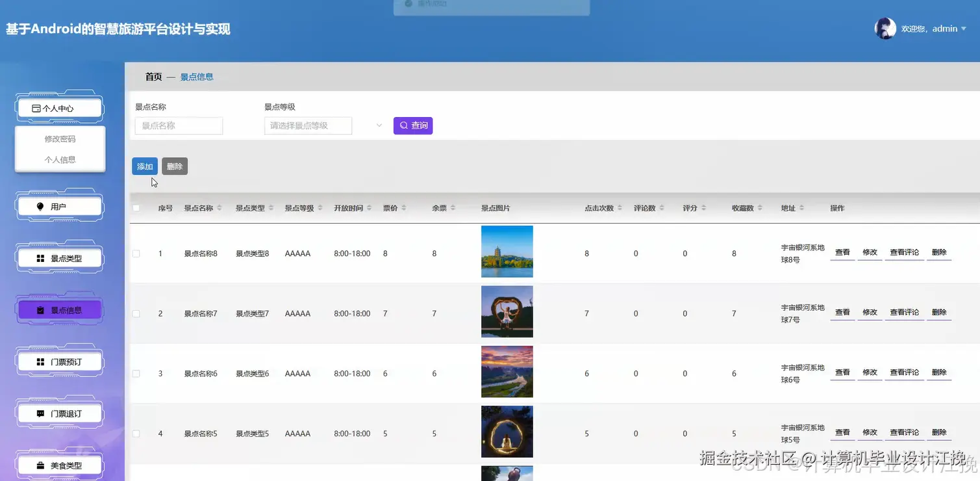Open the 请选择景点等级 dropdown

pos(308,125)
